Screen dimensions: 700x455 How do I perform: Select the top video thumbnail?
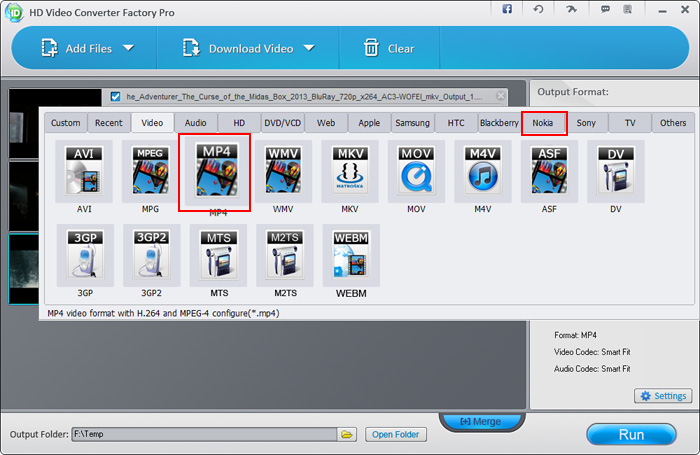[x=55, y=123]
